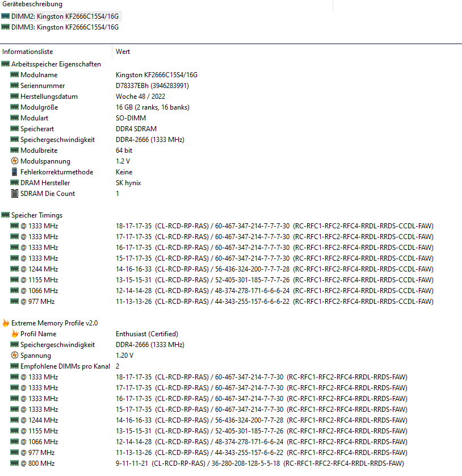
Task: Click the memory icon beside Modulbreite
Action: (14, 150)
